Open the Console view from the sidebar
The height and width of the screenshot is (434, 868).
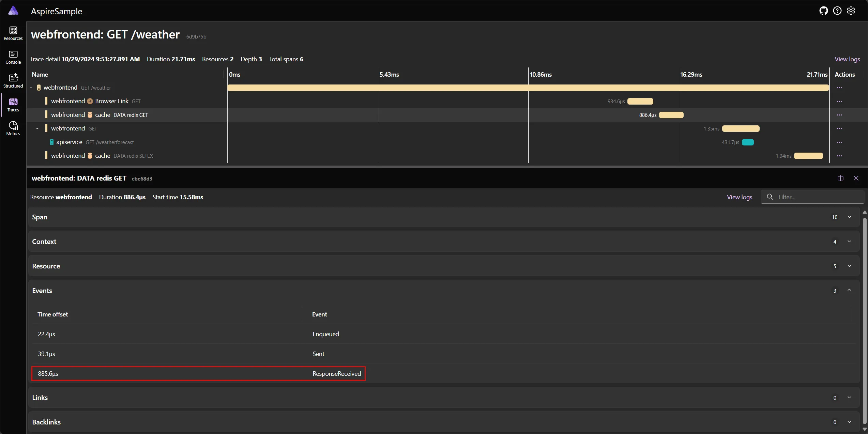[13, 57]
